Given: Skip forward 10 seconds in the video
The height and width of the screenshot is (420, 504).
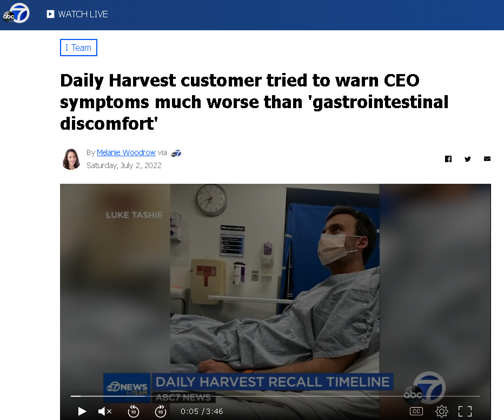Looking at the screenshot, I should [161, 411].
